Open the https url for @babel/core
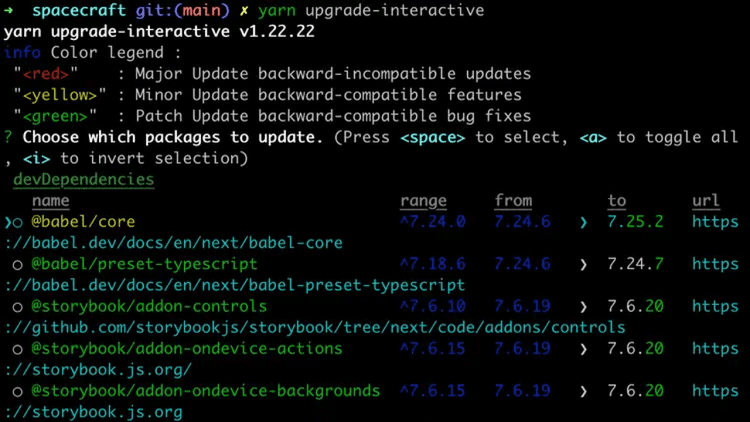750x422 pixels. click(715, 222)
